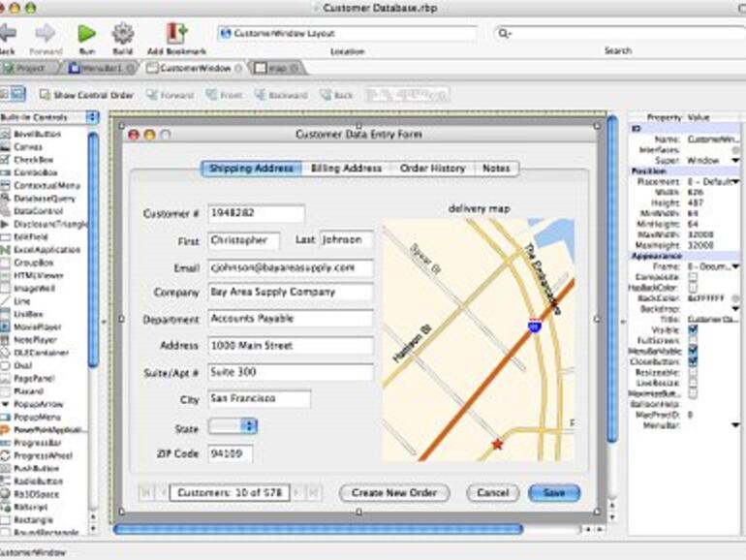Open the Super Window dropdown
746x560 pixels.
click(x=735, y=160)
